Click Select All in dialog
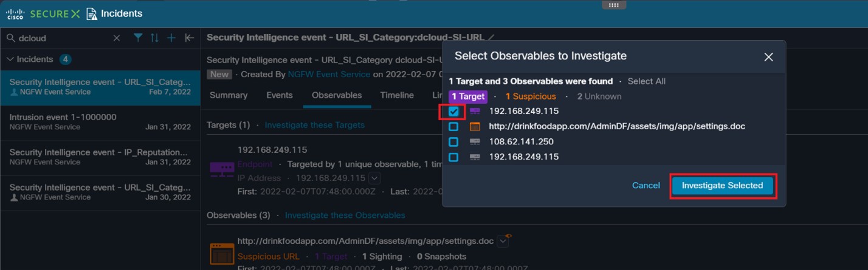868x270 pixels. [646, 81]
